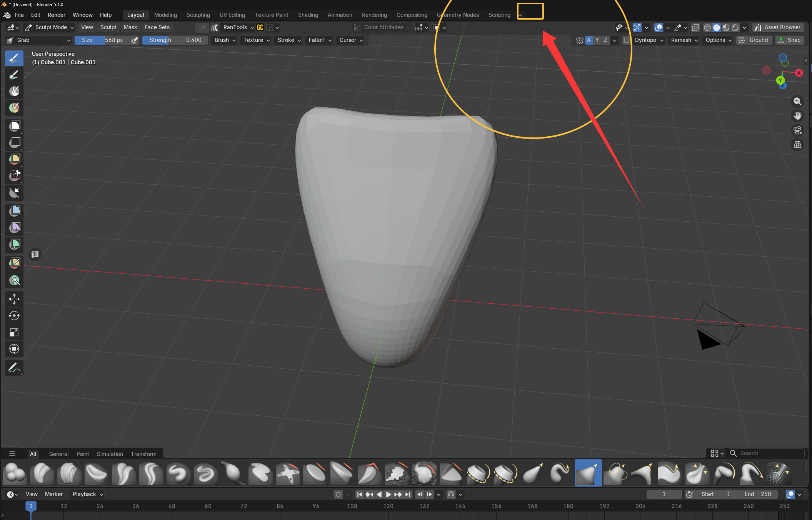Select the Box Mask tool in toolbar
812x520 pixels.
[14, 125]
